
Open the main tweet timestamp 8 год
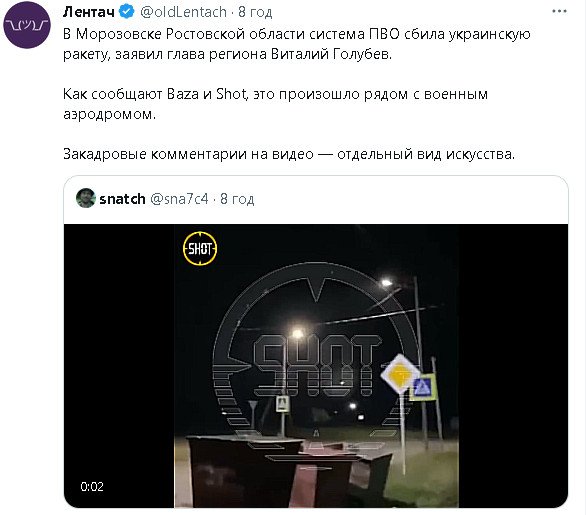[x=255, y=12]
